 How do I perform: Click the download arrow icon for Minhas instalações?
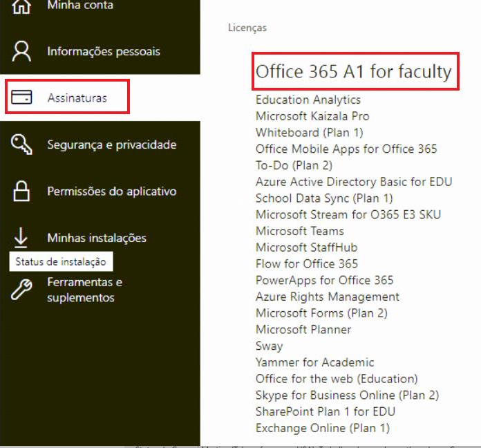tap(21, 238)
